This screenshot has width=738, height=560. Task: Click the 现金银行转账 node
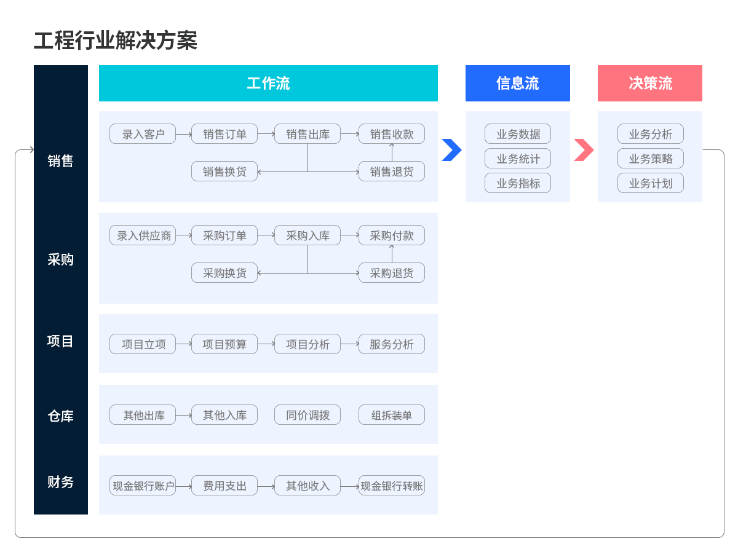392,486
